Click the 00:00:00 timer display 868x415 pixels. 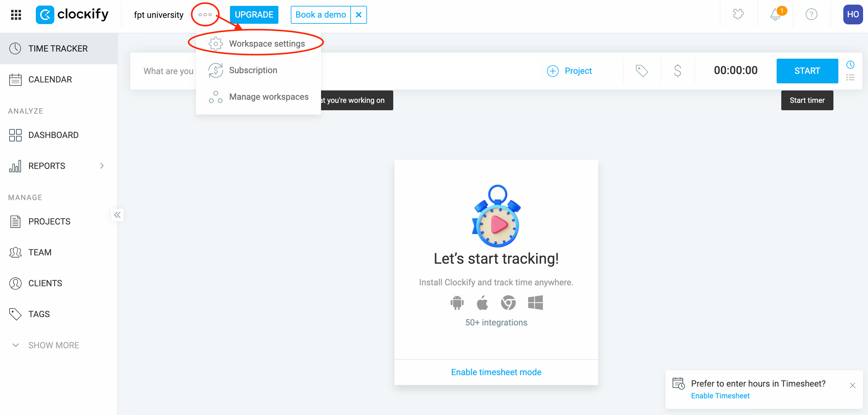(736, 70)
